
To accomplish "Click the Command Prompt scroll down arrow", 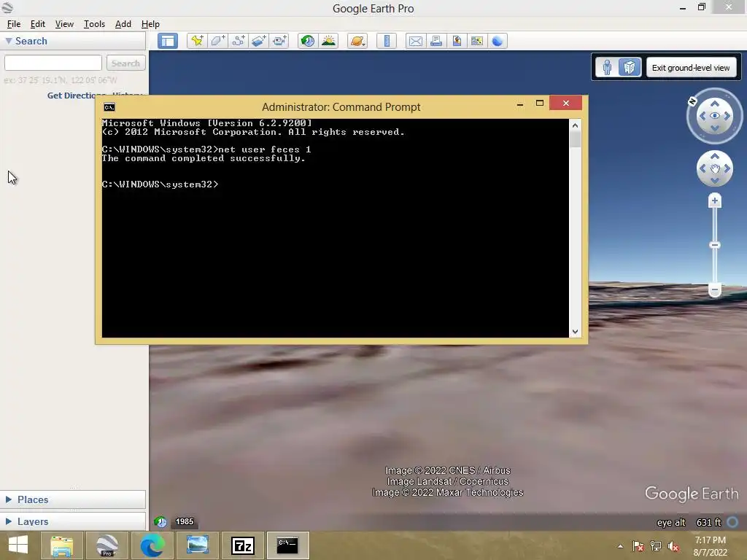I will coord(575,332).
